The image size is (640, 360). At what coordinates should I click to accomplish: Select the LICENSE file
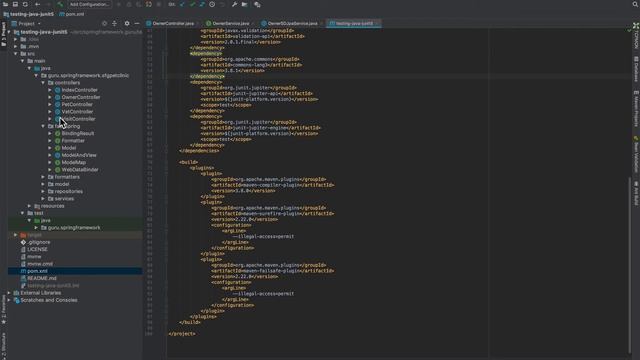[x=37, y=249]
